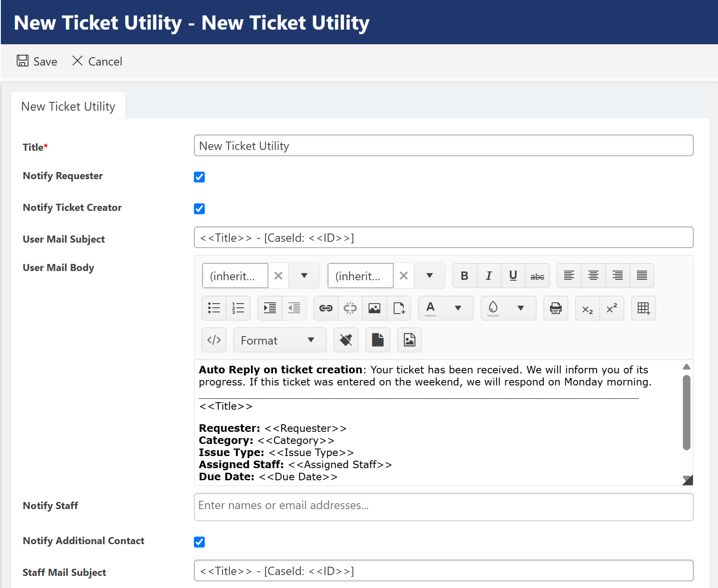
Task: Apply italic formatting in mail body editor
Action: point(489,276)
